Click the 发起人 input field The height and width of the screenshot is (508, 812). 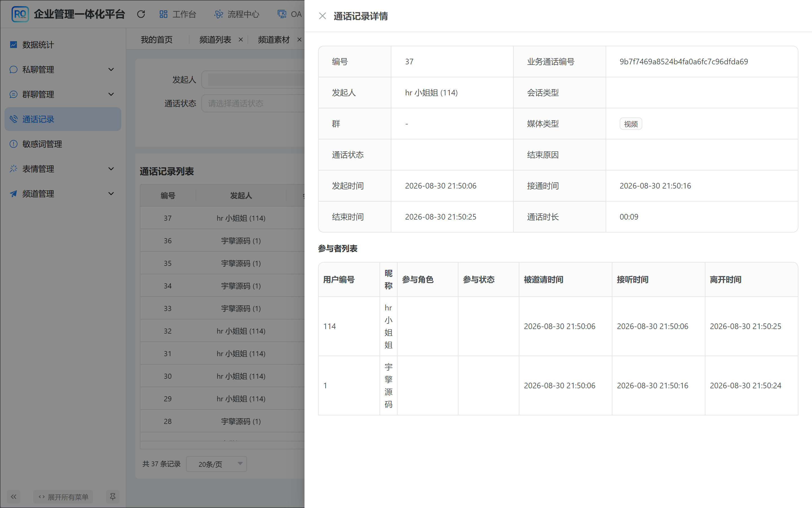coord(253,80)
